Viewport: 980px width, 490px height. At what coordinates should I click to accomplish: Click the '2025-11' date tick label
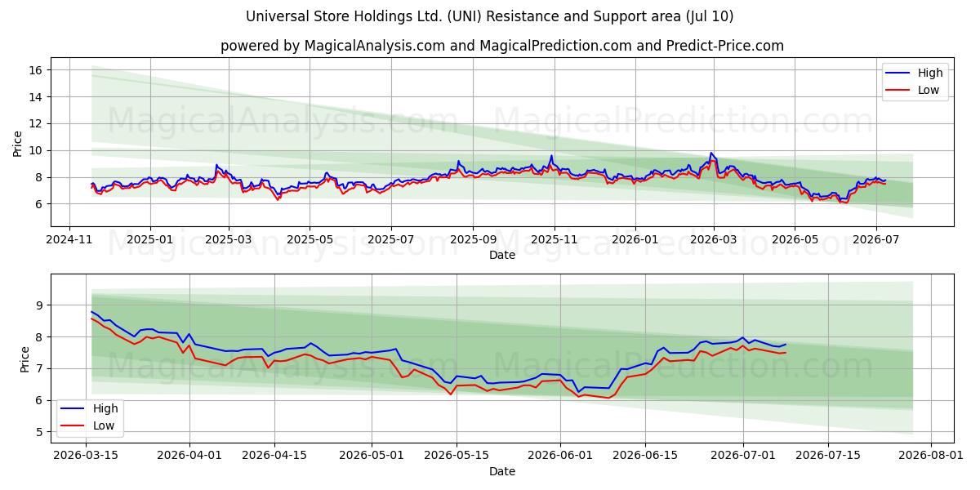tap(555, 239)
